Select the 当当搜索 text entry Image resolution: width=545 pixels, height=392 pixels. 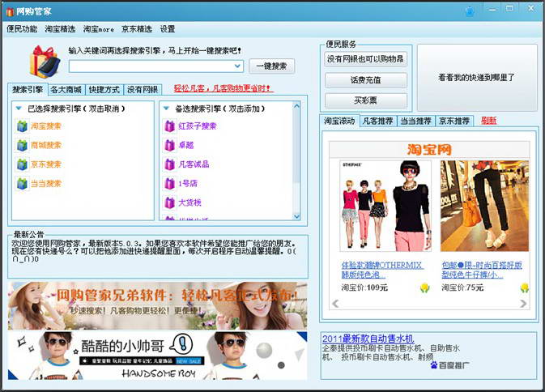46,184
